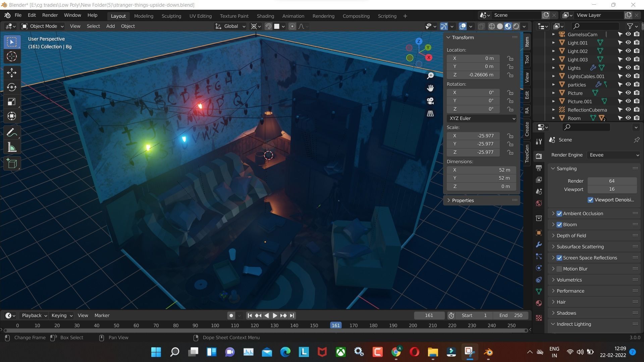Open the Output properties tab icon
Screen dimensions: 644x362
(539, 168)
